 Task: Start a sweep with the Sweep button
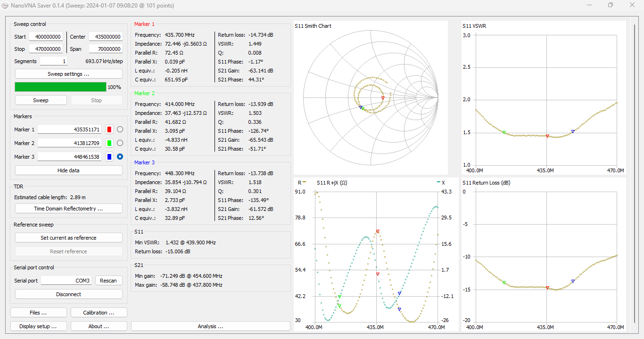(x=41, y=100)
